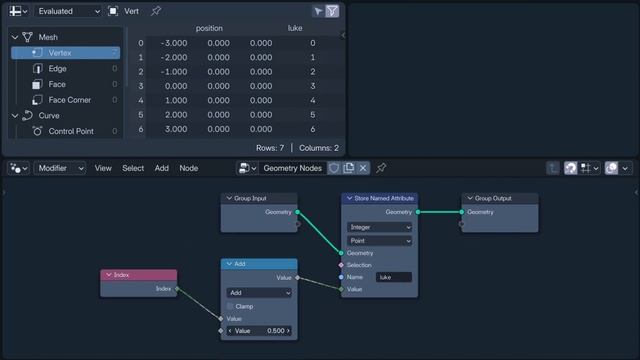Image resolution: width=640 pixels, height=360 pixels.
Task: Click the Columns: 2 status text
Action: click(319, 148)
